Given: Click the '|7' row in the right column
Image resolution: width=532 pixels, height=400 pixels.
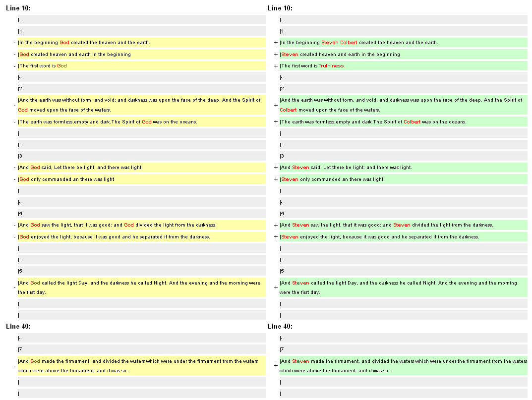Looking at the screenshot, I should 404,349.
